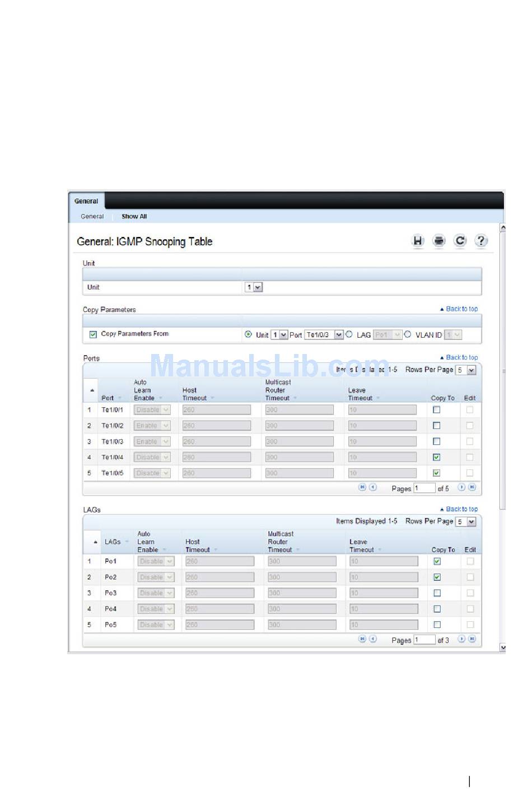
Task: Click the Pages number field in LAGs table
Action: click(x=424, y=640)
